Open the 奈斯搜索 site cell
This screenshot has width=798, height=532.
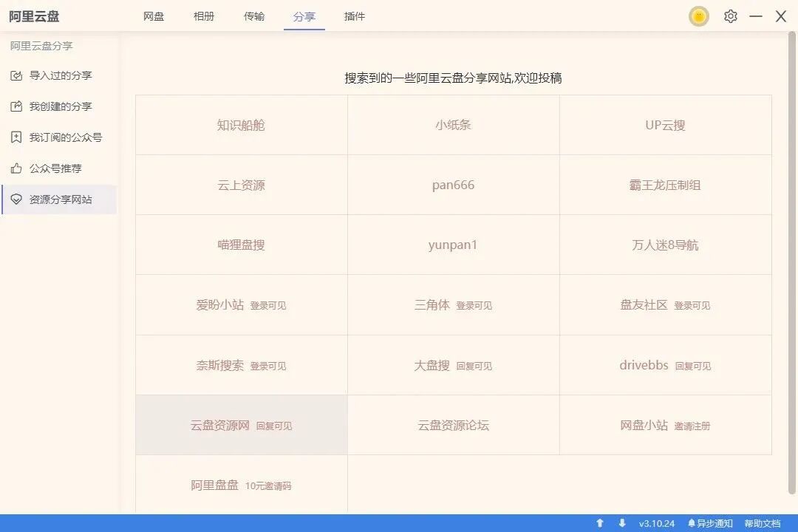(241, 365)
